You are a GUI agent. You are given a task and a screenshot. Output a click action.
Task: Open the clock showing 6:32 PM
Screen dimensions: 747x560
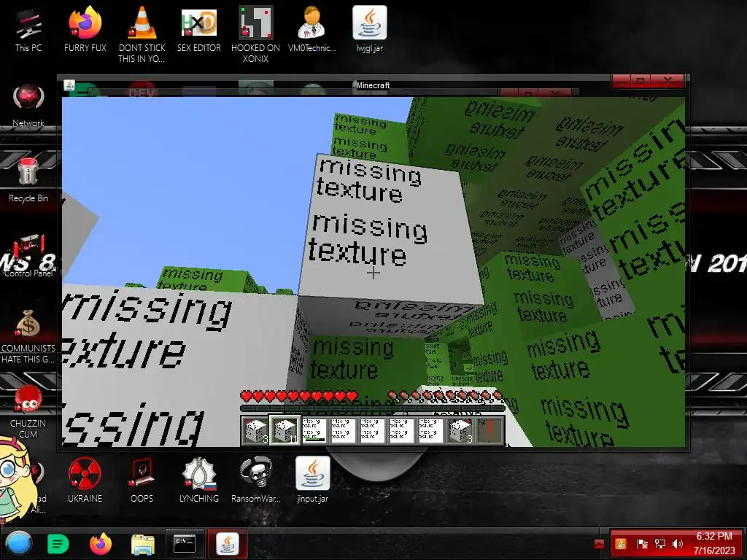coord(714,543)
